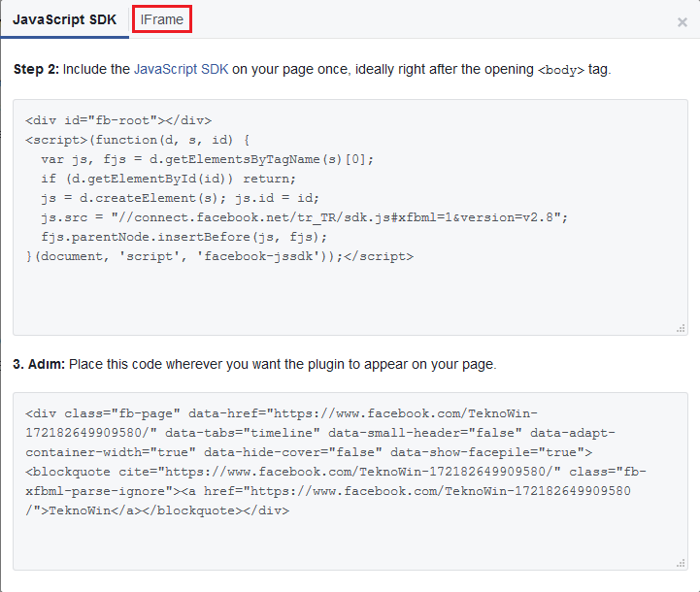Click the Step 3 code box resize grip
The image size is (700, 592).
[682, 564]
